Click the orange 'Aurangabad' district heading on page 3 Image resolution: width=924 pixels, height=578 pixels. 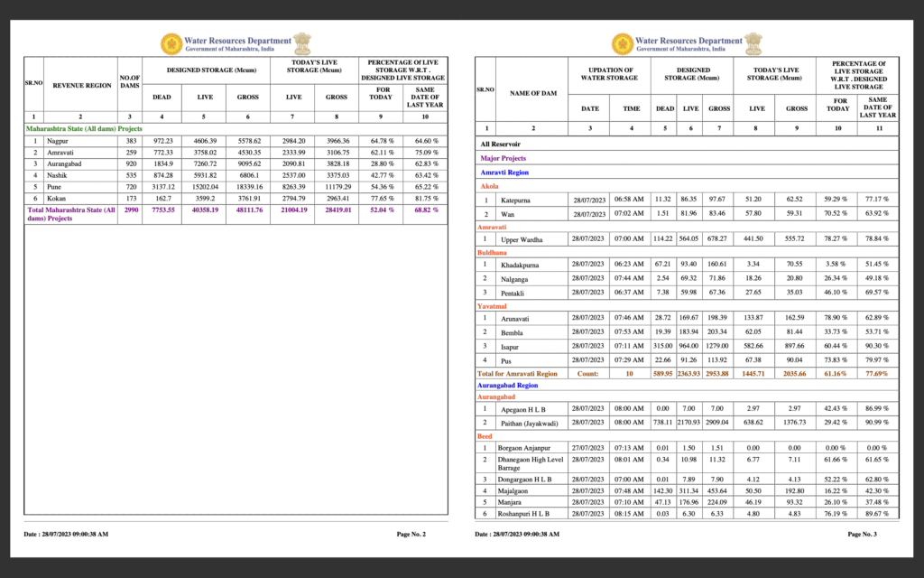pyautogui.click(x=495, y=397)
